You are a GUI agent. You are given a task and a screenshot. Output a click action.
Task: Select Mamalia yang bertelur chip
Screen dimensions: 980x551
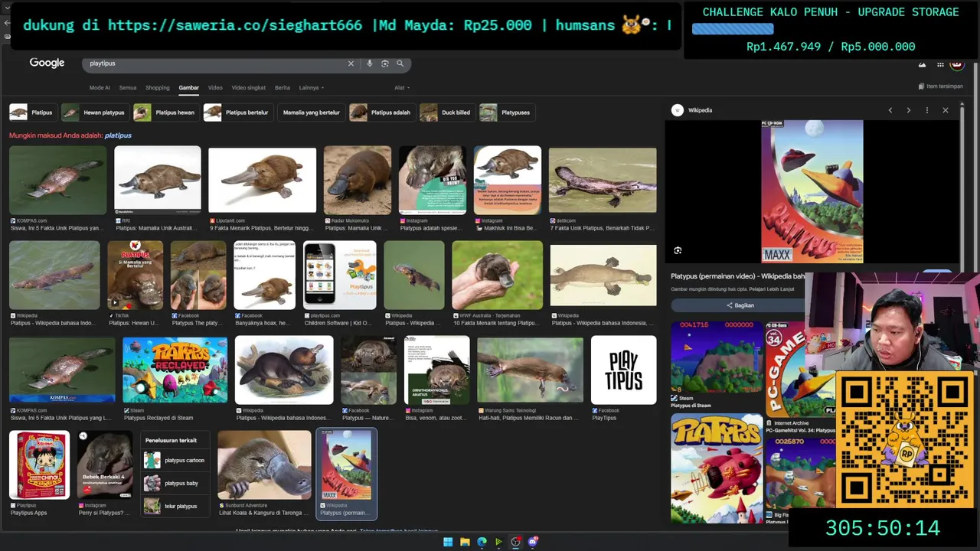[311, 112]
